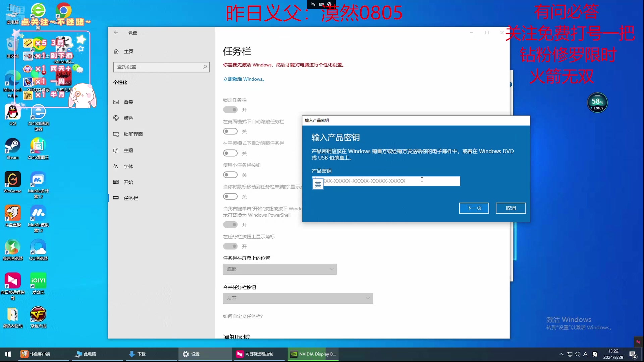Click the 查找设置 search field
644x362 pixels.
(161, 67)
